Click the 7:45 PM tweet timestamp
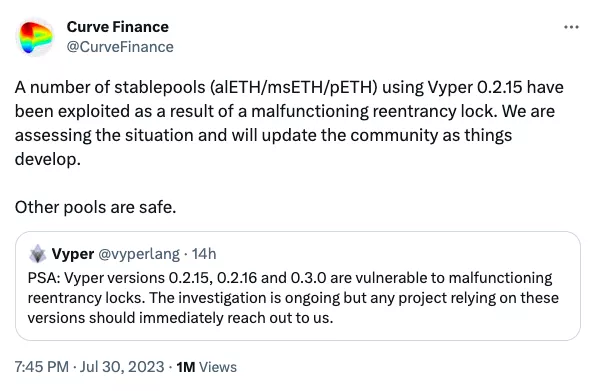 pos(42,367)
